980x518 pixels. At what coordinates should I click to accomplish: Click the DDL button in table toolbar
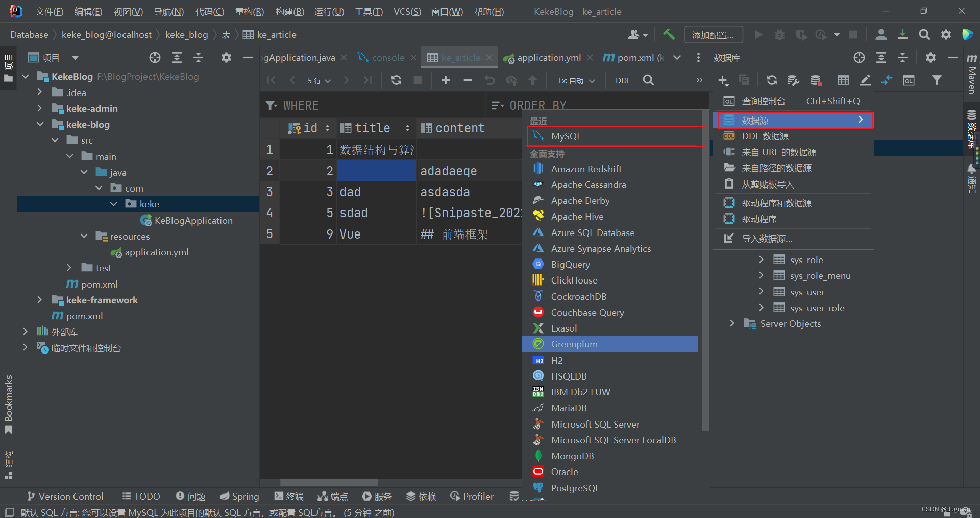(623, 80)
